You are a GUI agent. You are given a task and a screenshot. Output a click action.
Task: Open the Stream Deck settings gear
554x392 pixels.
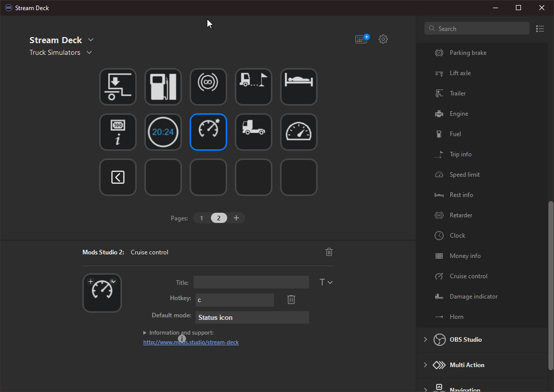[x=383, y=39]
